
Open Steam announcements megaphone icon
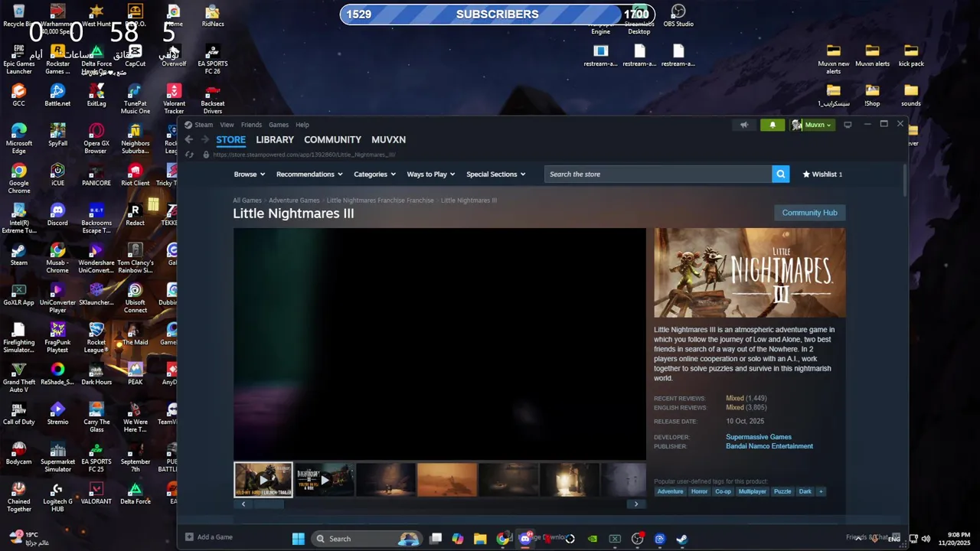[x=744, y=125]
